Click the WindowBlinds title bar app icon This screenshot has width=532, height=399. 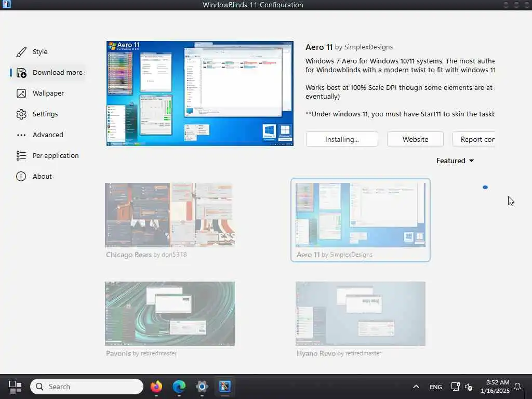tap(6, 4)
